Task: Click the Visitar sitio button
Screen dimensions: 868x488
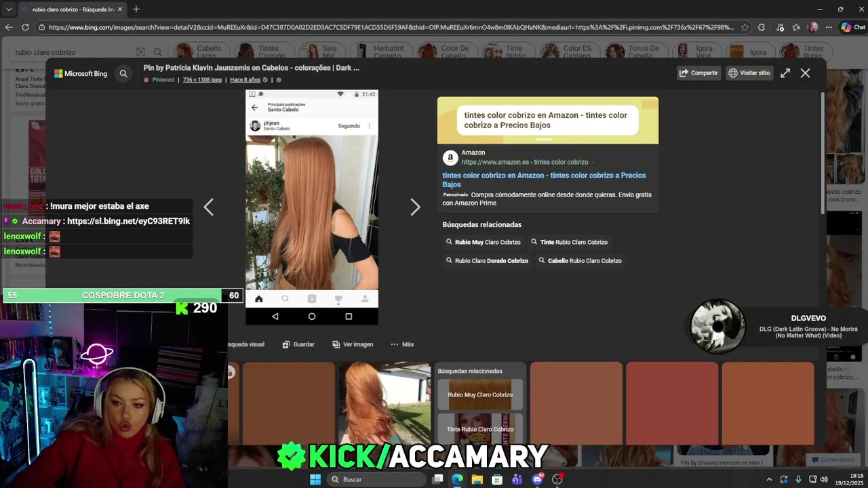Action: click(749, 73)
